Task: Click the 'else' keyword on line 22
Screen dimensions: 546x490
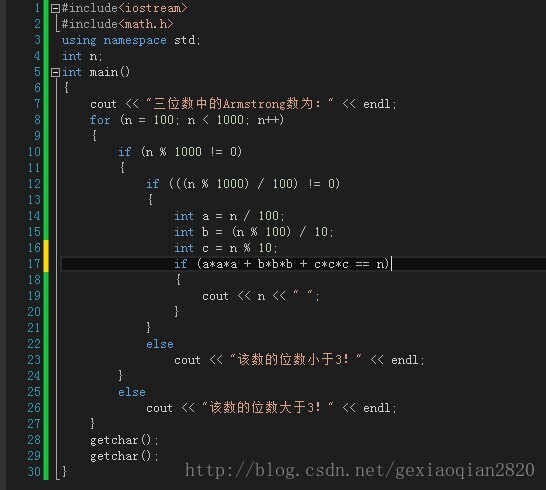Action: 159,344
